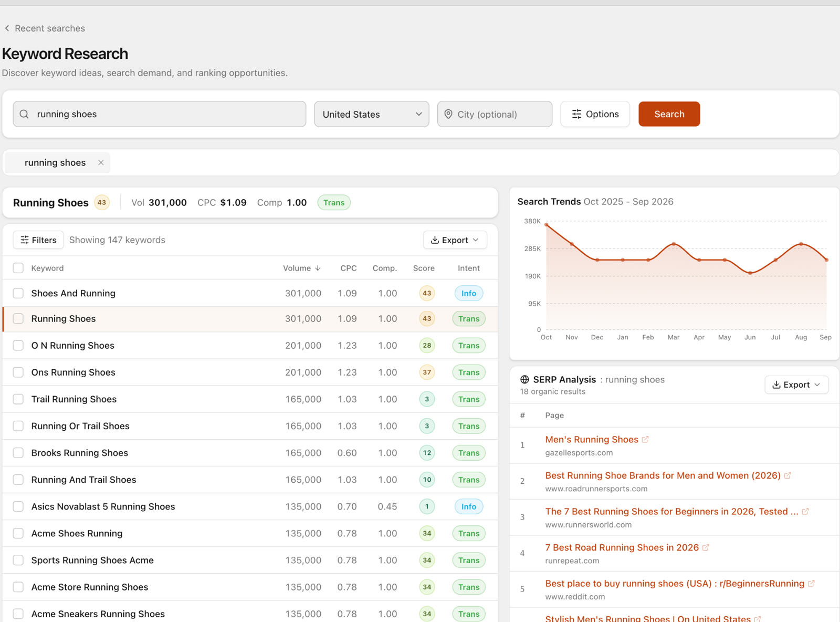Focus the running shoes keyword input field
Screen dimensions: 840x622
click(160, 114)
